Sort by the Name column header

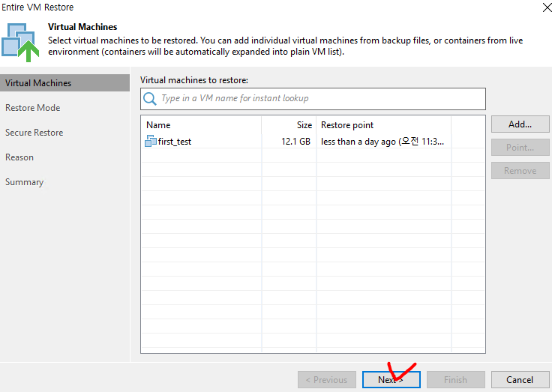pos(201,125)
